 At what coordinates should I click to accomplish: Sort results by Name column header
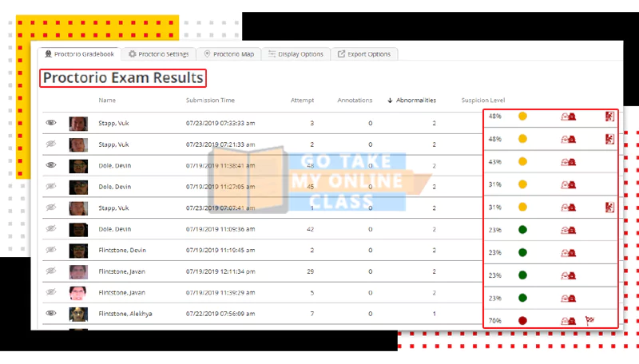107,100
